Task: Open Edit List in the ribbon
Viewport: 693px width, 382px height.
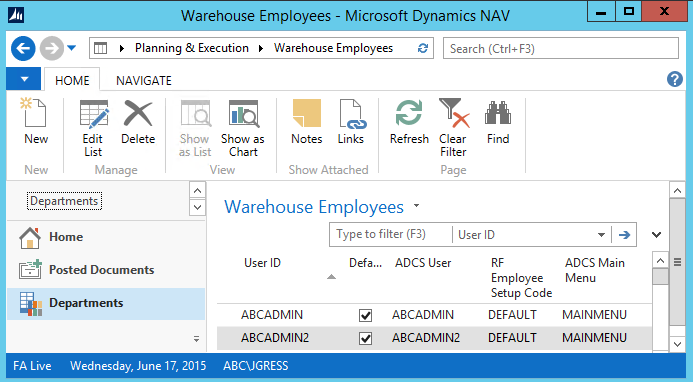Action: 93,128
